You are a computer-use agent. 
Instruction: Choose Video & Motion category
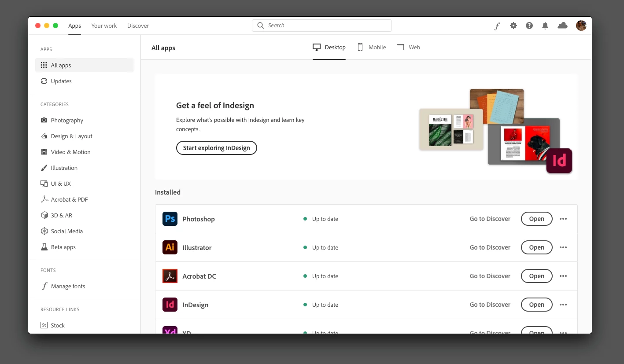tap(85, 152)
